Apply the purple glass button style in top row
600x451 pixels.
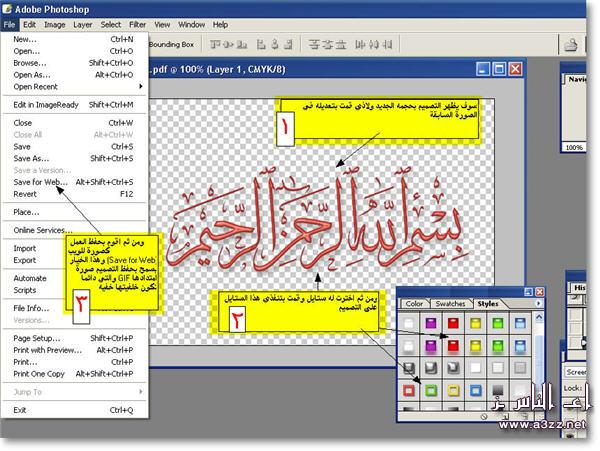pyautogui.click(x=431, y=323)
